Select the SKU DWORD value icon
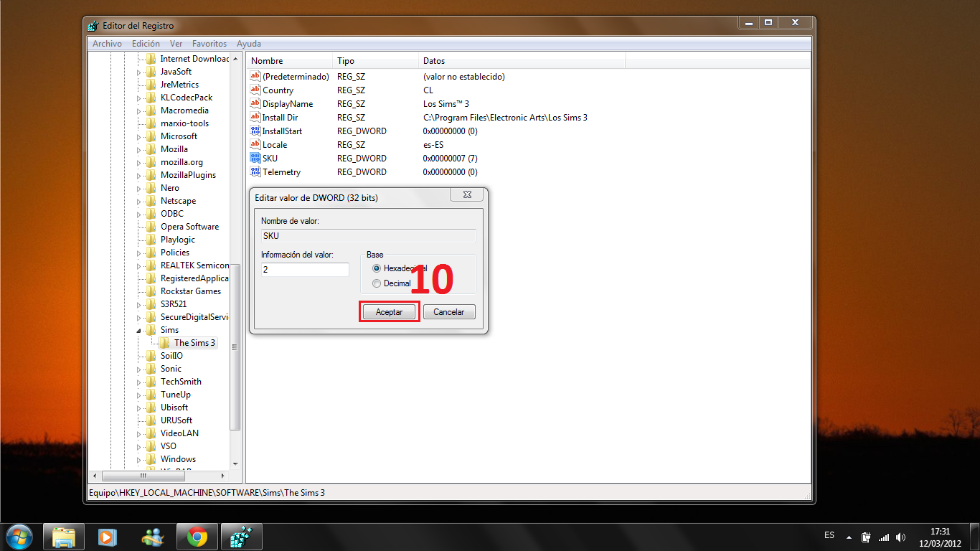The width and height of the screenshot is (980, 551). [255, 158]
